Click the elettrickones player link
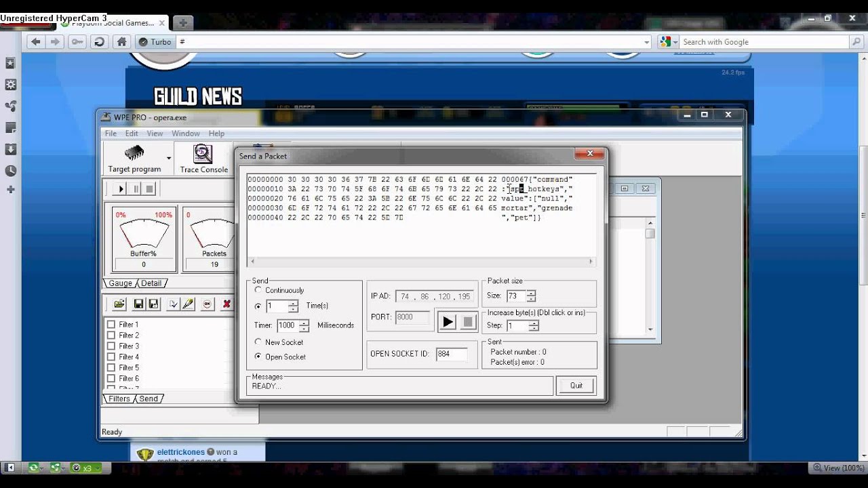The image size is (868, 488). 181,452
